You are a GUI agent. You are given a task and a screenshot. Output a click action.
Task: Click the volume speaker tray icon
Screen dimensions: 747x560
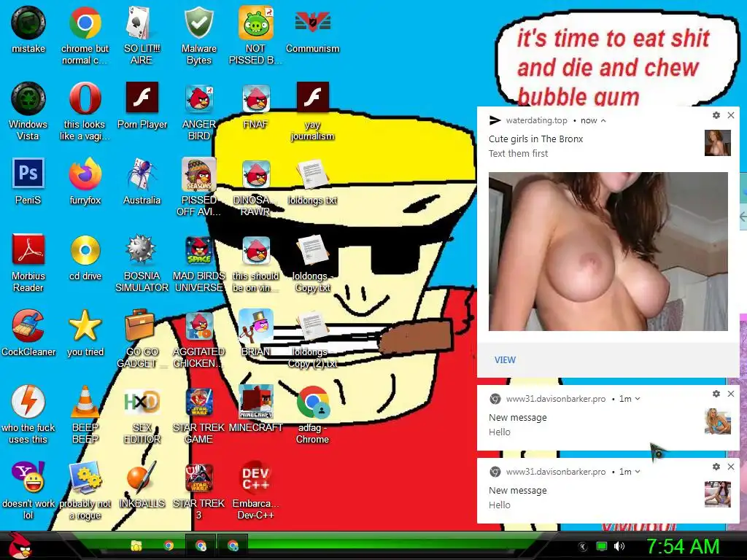(x=619, y=547)
